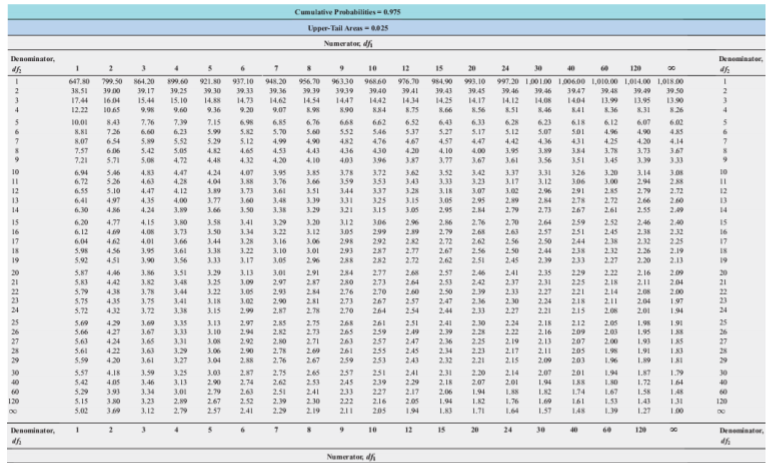Click the value 39.00
This screenshot has height=463, width=768.
[113, 91]
